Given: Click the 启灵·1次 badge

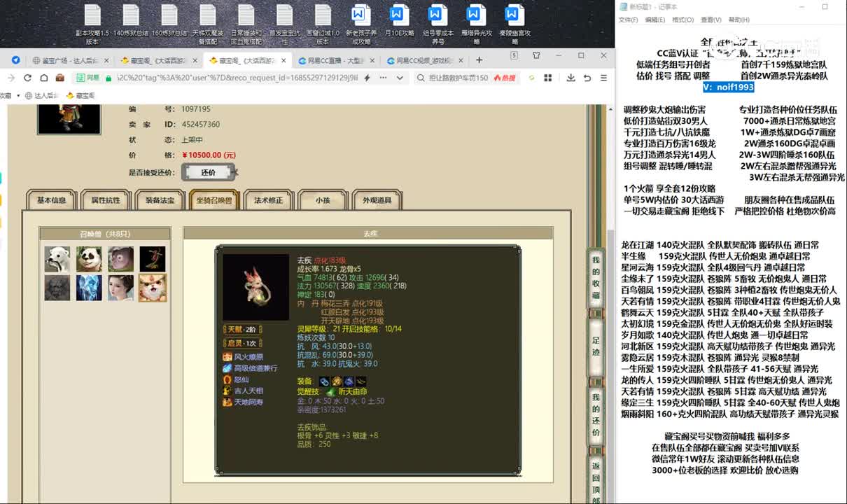Looking at the screenshot, I should [243, 343].
